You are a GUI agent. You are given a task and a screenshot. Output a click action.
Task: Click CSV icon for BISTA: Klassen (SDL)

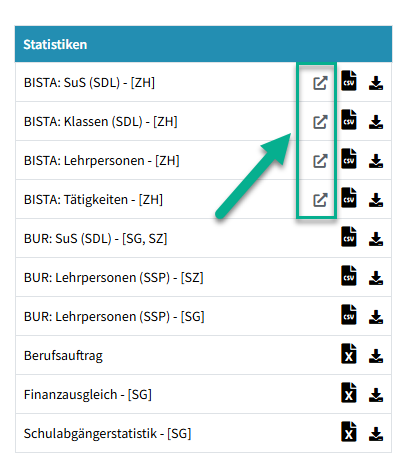[349, 120]
